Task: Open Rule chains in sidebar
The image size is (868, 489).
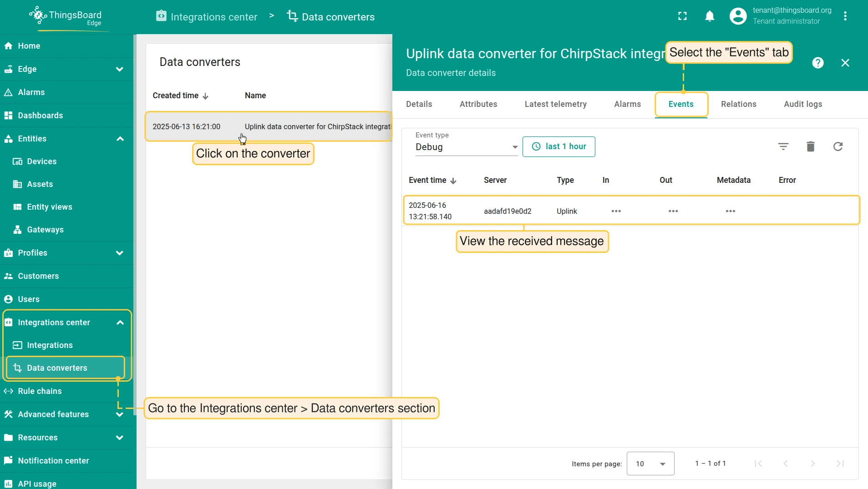Action: (40, 391)
